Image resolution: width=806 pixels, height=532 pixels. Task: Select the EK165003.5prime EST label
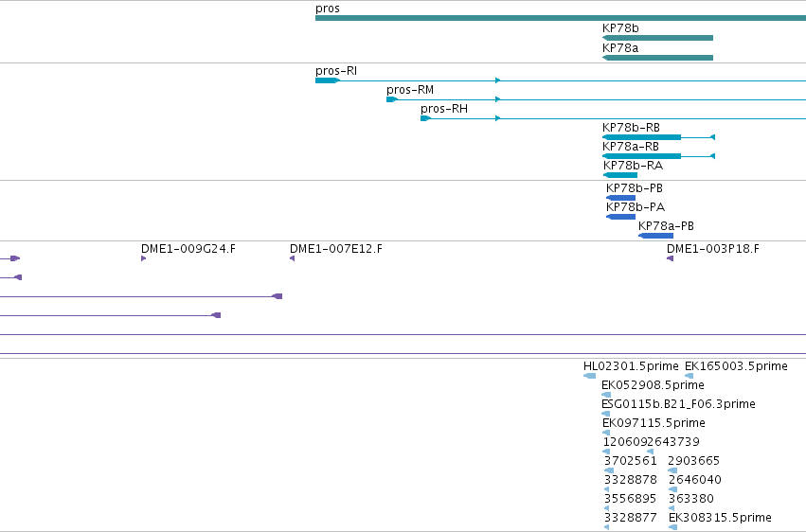click(x=736, y=366)
